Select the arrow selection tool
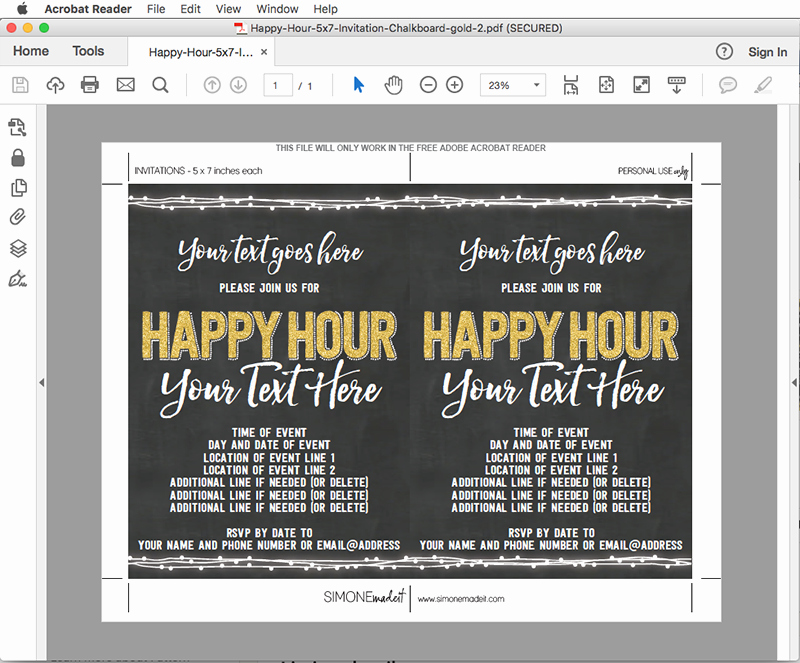 pos(359,85)
